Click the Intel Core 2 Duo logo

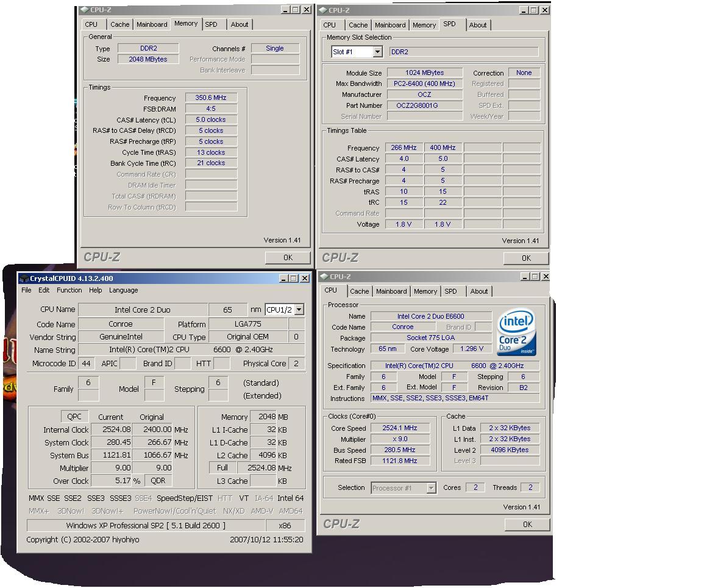[x=517, y=332]
